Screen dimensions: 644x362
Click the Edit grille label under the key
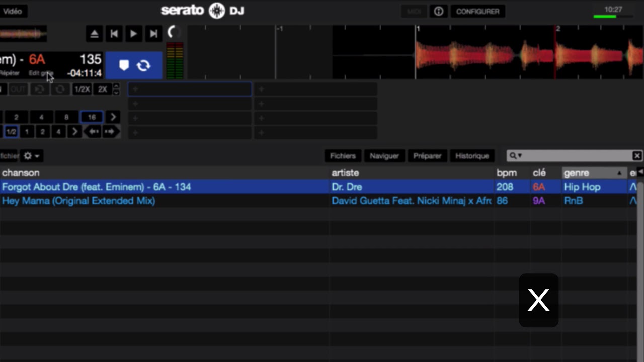41,73
